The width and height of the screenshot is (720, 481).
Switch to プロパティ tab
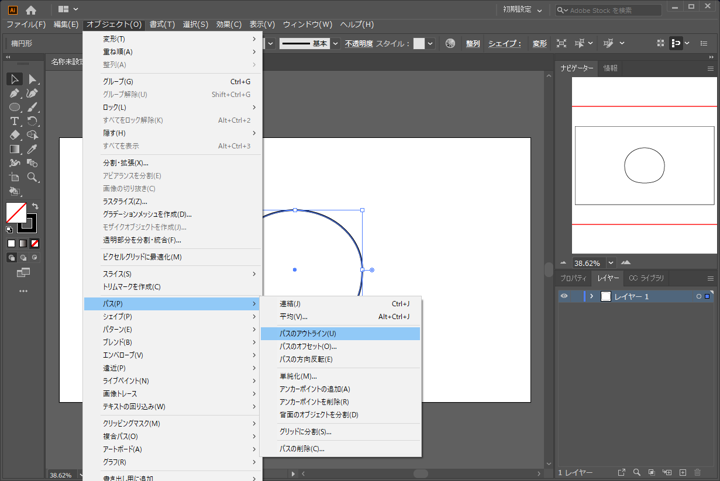pyautogui.click(x=573, y=278)
